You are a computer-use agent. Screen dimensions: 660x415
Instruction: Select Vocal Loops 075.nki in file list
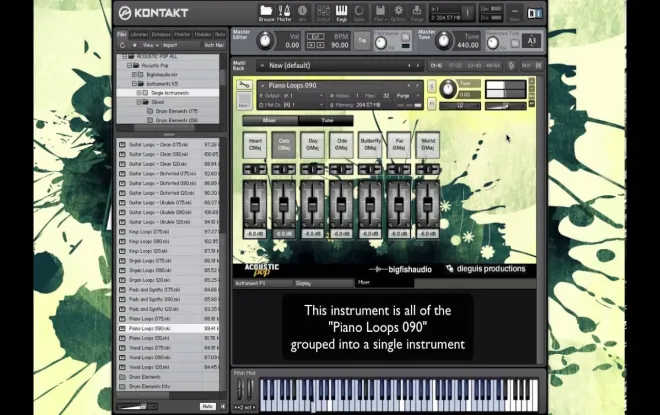[x=168, y=348]
